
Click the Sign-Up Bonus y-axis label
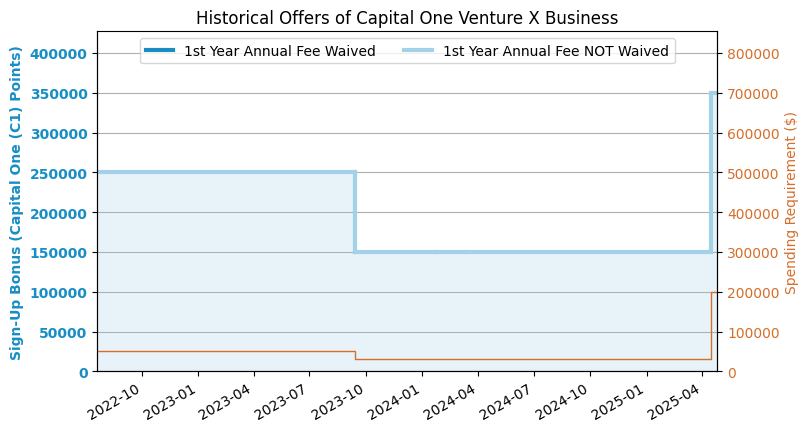point(17,203)
